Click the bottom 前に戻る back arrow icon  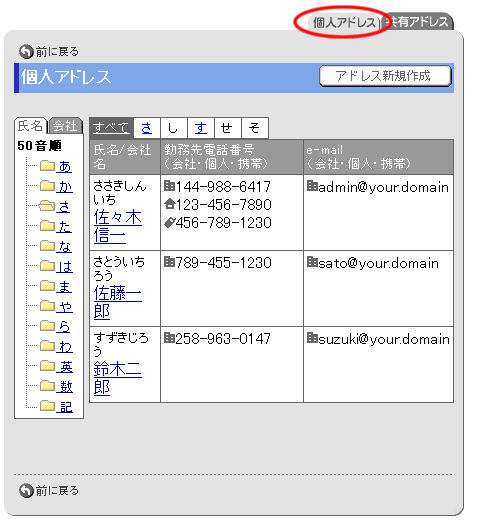point(26,490)
